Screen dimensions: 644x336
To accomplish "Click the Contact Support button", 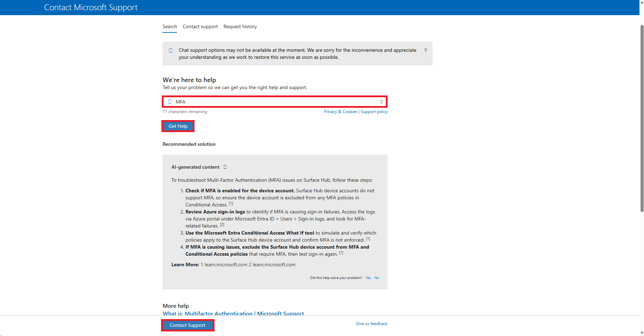I will [x=187, y=325].
